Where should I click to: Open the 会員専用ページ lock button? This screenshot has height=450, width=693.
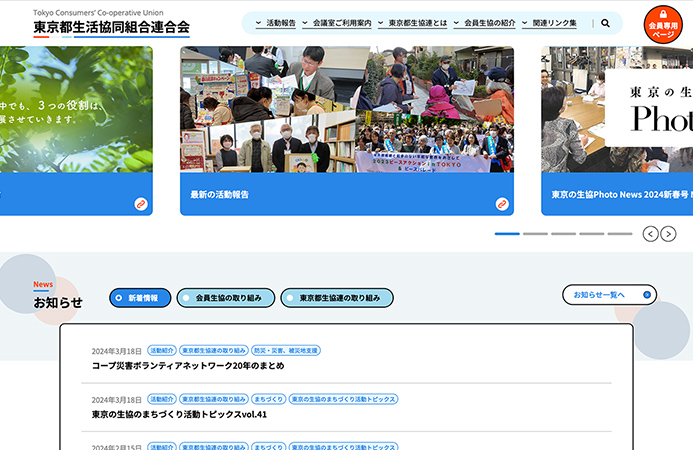pyautogui.click(x=663, y=24)
